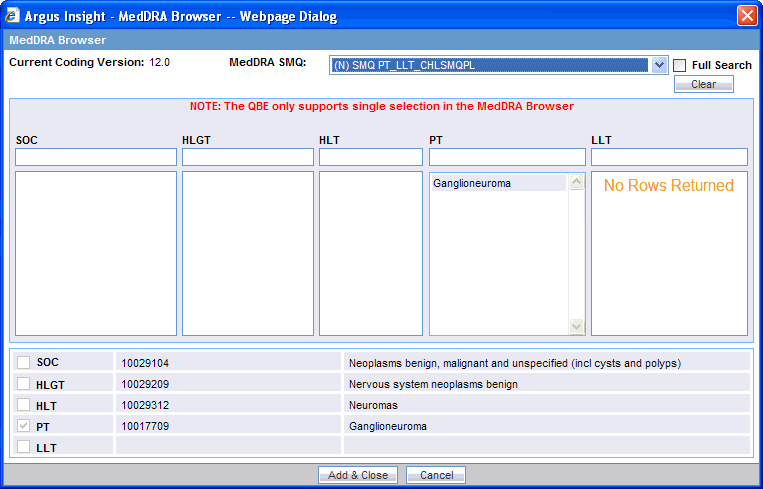Tick the HLGT checkbox in results
The image size is (763, 489).
pos(23,384)
